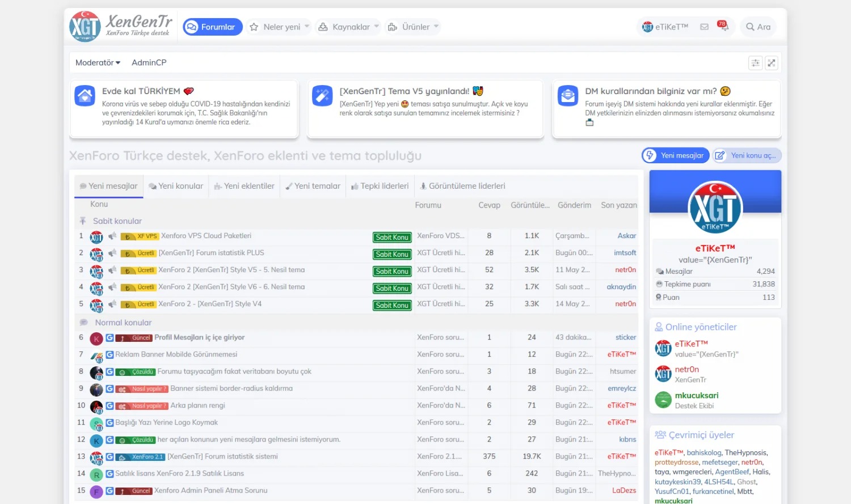Click the DM kuralları mail icon
This screenshot has height=504, width=851.
[x=568, y=96]
